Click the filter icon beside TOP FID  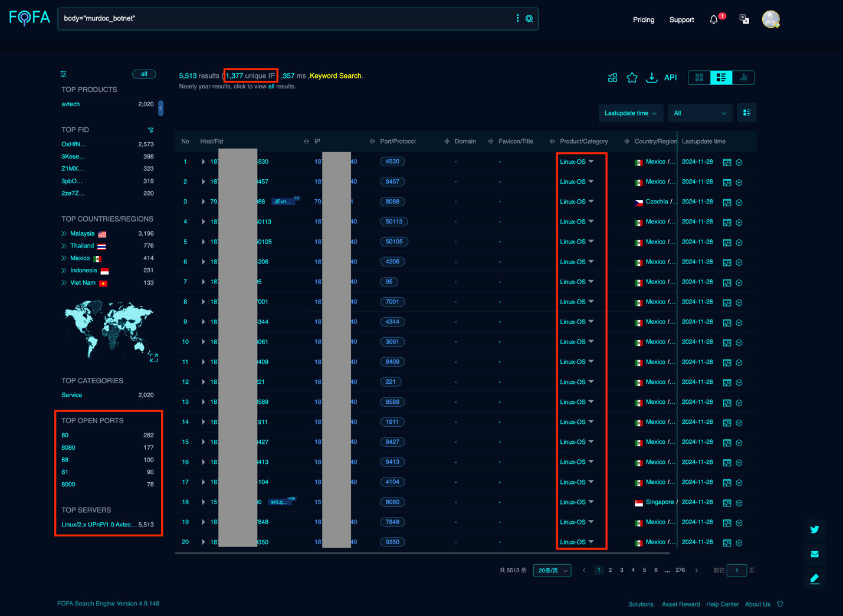pyautogui.click(x=150, y=130)
